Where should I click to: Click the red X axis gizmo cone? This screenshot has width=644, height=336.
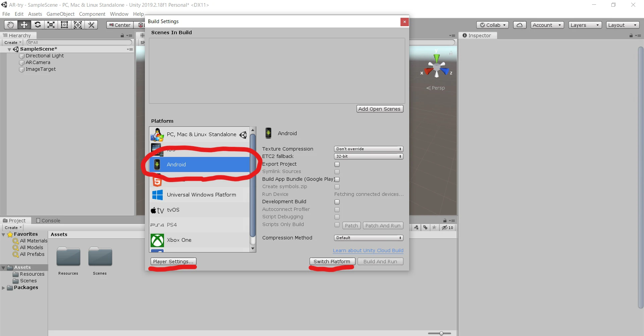click(428, 71)
